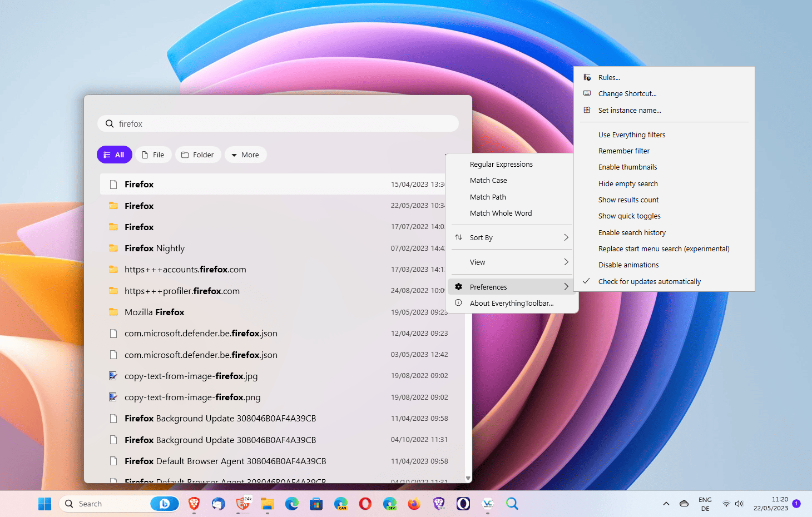The image size is (812, 517).
Task: Select About EverythingToolbar from the menu
Action: tap(512, 303)
